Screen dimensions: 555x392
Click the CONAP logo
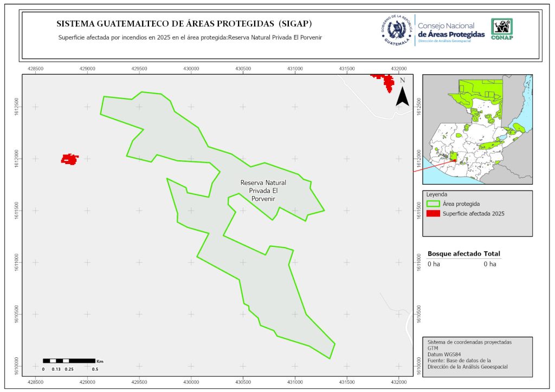click(501, 29)
